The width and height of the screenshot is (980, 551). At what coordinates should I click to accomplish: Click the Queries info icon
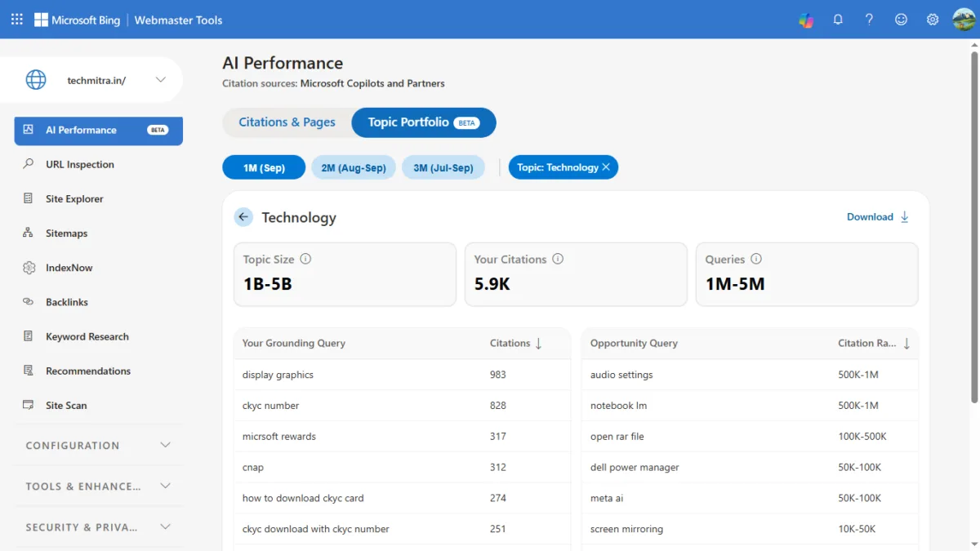pos(756,259)
